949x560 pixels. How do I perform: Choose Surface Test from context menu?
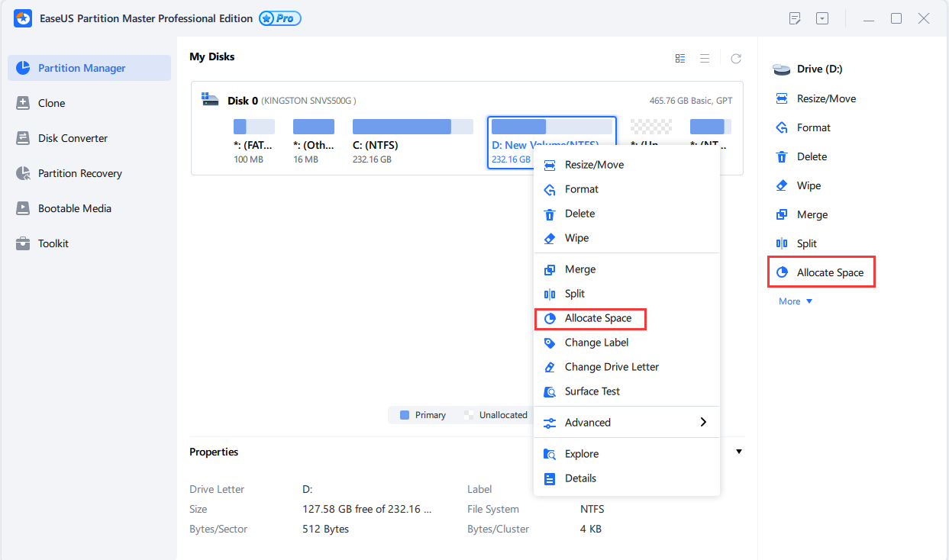pyautogui.click(x=627, y=391)
